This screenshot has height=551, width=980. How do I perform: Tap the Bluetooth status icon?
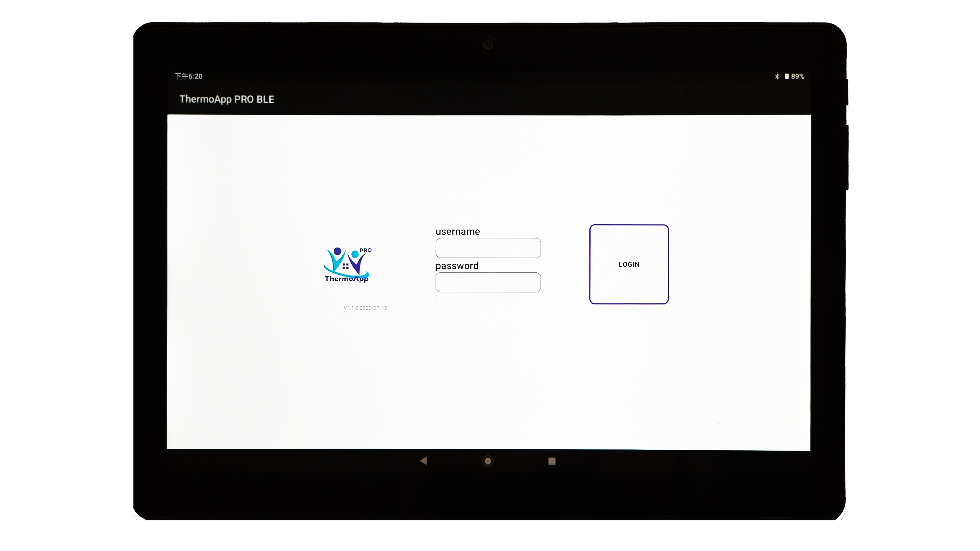[777, 77]
